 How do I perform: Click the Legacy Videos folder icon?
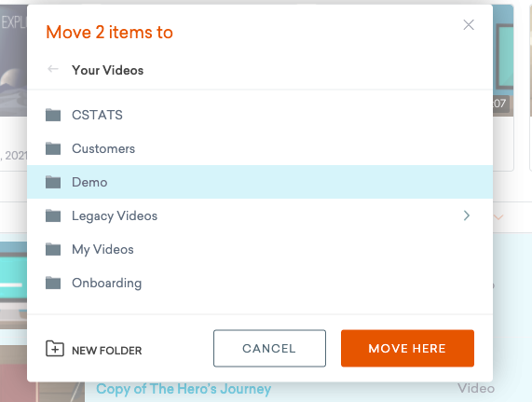tap(53, 215)
